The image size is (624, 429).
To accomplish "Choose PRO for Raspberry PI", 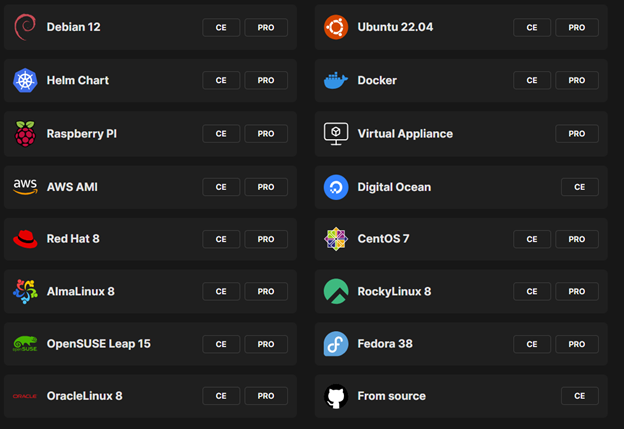I will pyautogui.click(x=266, y=134).
